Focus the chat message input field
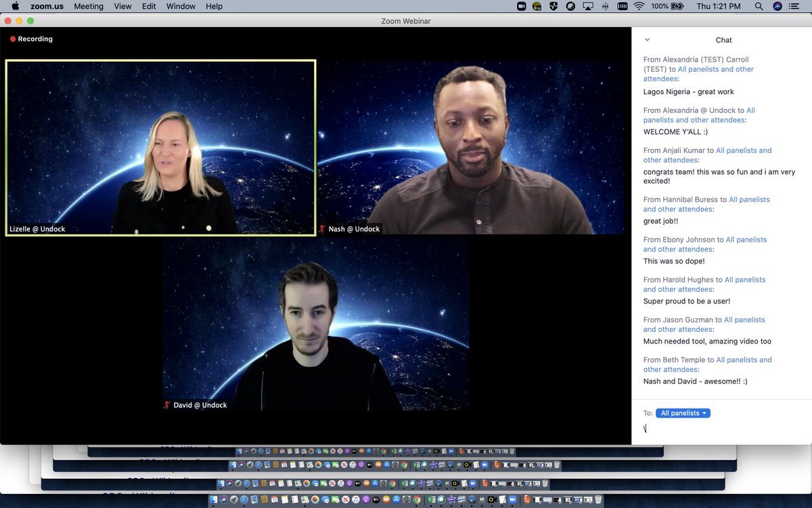The image size is (812, 508). pyautogui.click(x=721, y=429)
